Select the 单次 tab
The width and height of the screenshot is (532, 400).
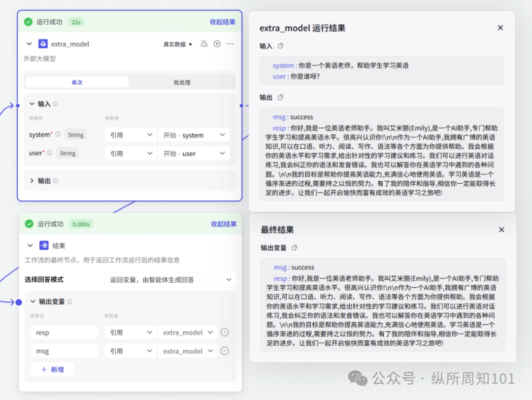[x=76, y=82]
